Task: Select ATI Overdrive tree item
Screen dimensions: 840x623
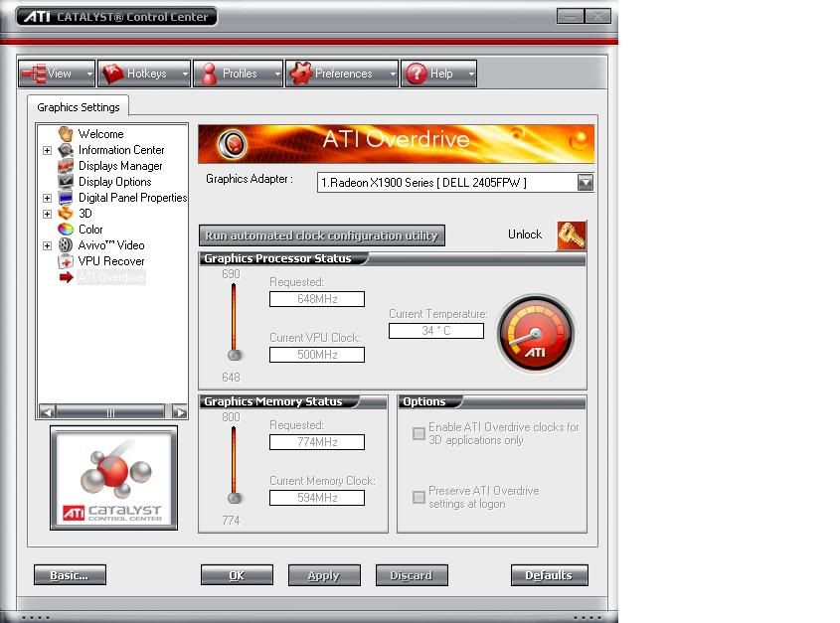Action: [x=111, y=277]
